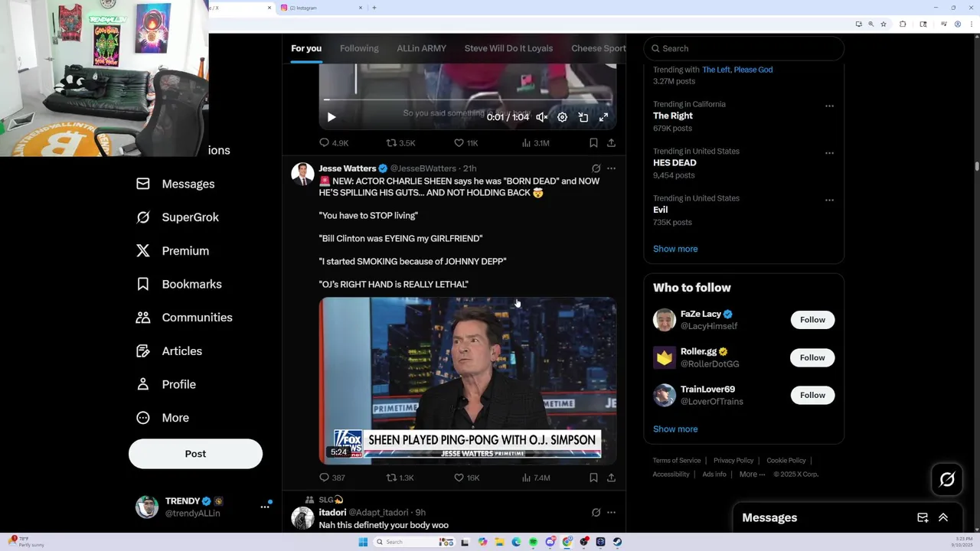980x551 pixels.
Task: Close the Instagram browser tab
Action: pos(361,8)
